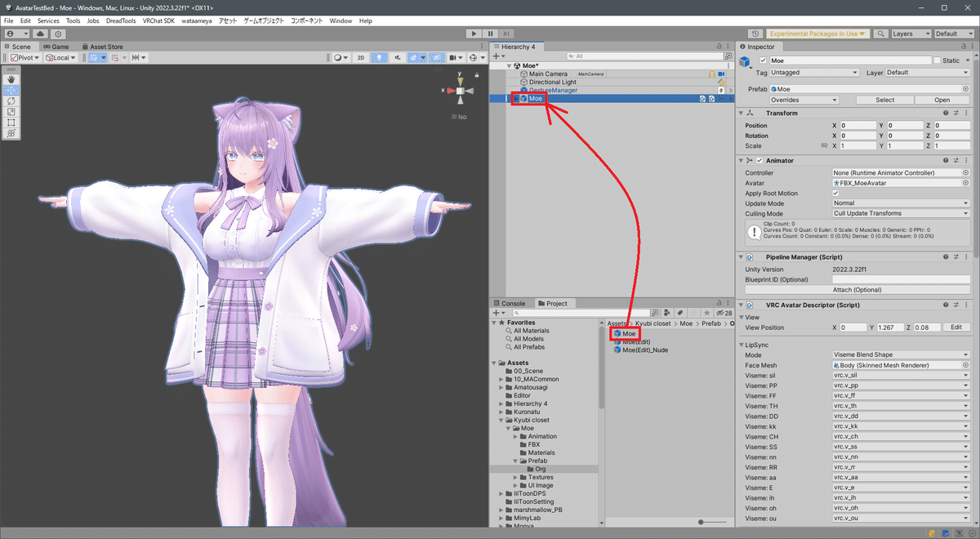This screenshot has height=539, width=980.
Task: Click the Collaborate cloud icon in the toolbar
Action: (41, 33)
